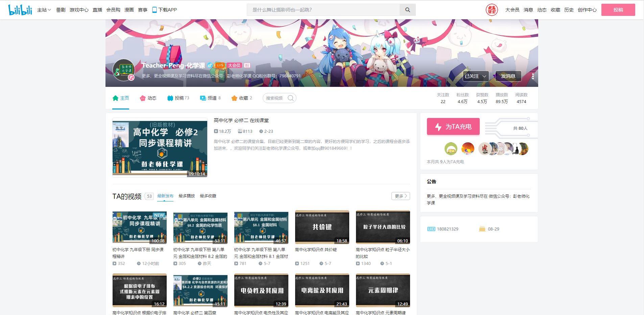The image size is (644, 315).
Task: Click the LV5 level badge
Action: click(x=220, y=65)
